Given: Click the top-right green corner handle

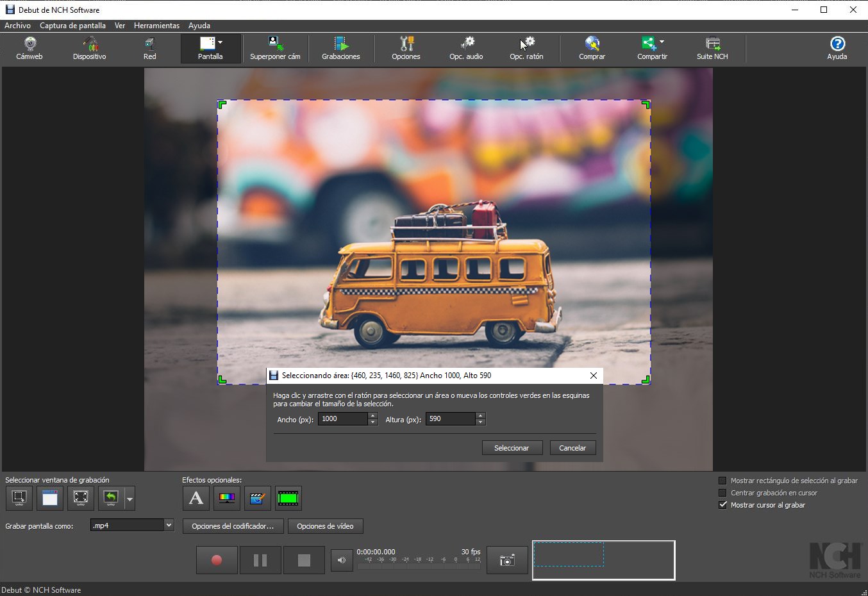Looking at the screenshot, I should click(x=646, y=104).
